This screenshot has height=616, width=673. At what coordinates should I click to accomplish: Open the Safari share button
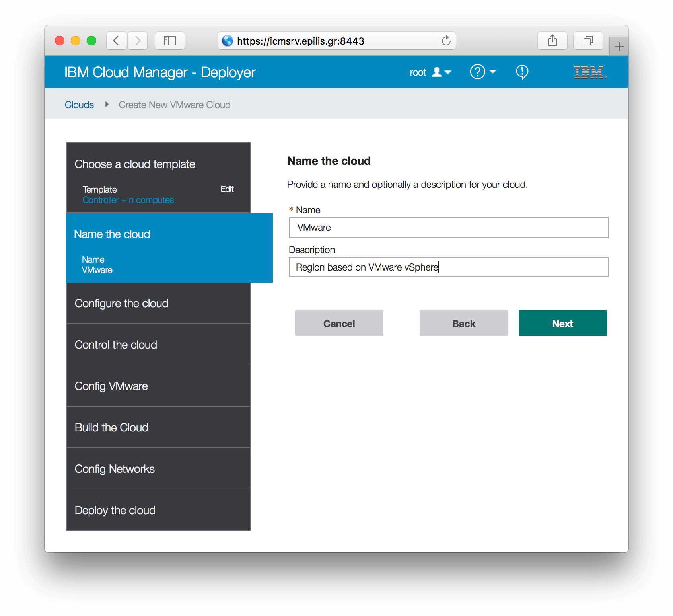pyautogui.click(x=552, y=41)
